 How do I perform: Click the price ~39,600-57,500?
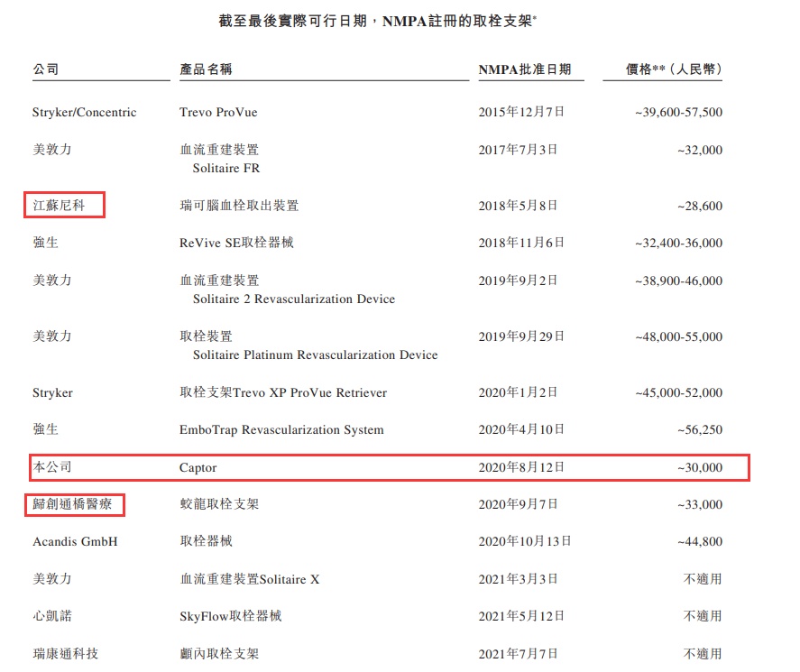tap(678, 112)
